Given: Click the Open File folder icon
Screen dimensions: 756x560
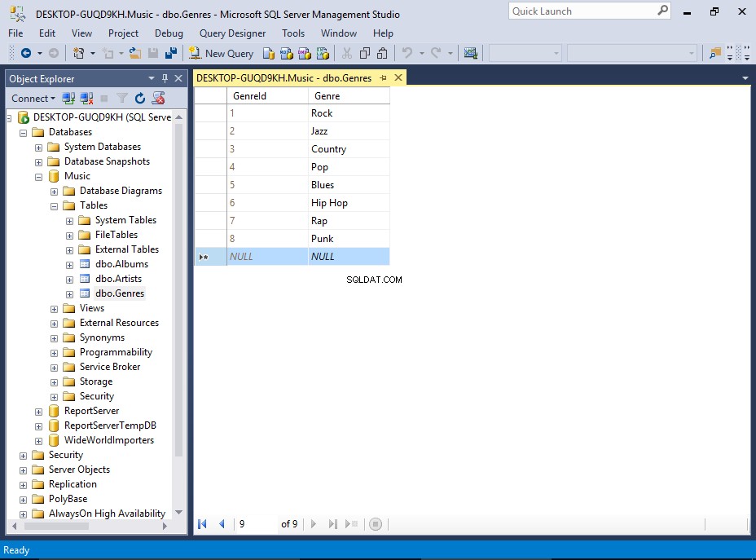Looking at the screenshot, I should [x=135, y=53].
